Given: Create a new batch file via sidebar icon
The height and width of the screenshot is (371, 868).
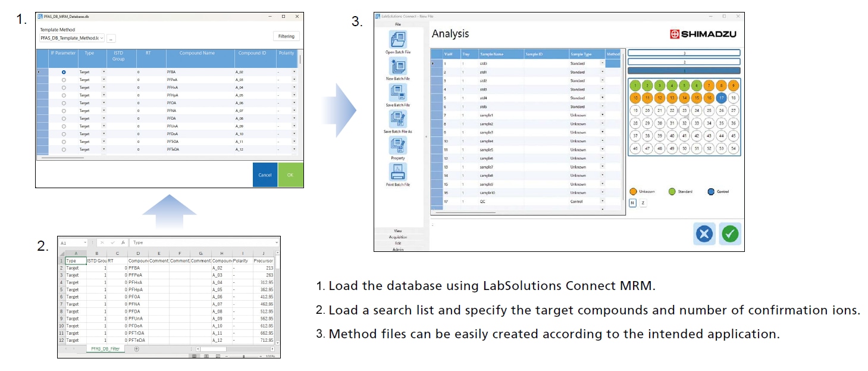Looking at the screenshot, I should [397, 66].
